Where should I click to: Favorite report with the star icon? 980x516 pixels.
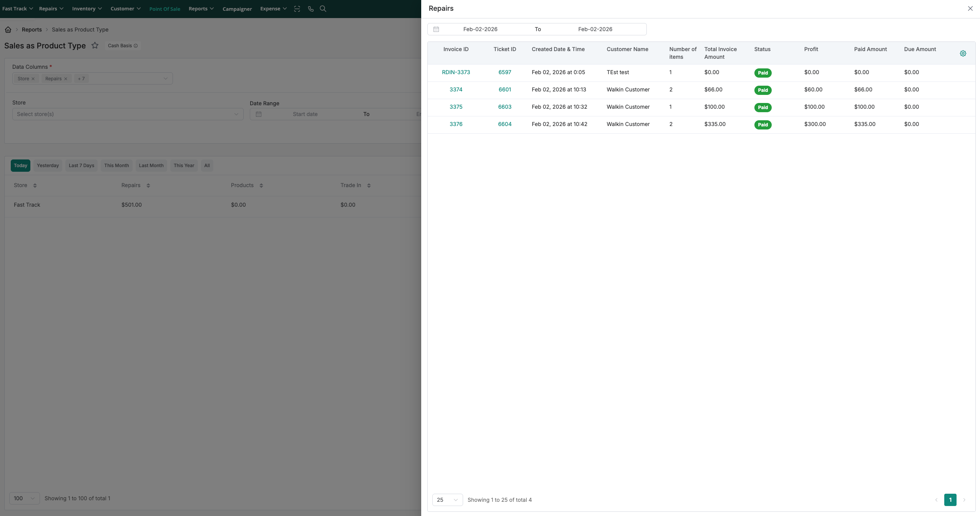95,45
